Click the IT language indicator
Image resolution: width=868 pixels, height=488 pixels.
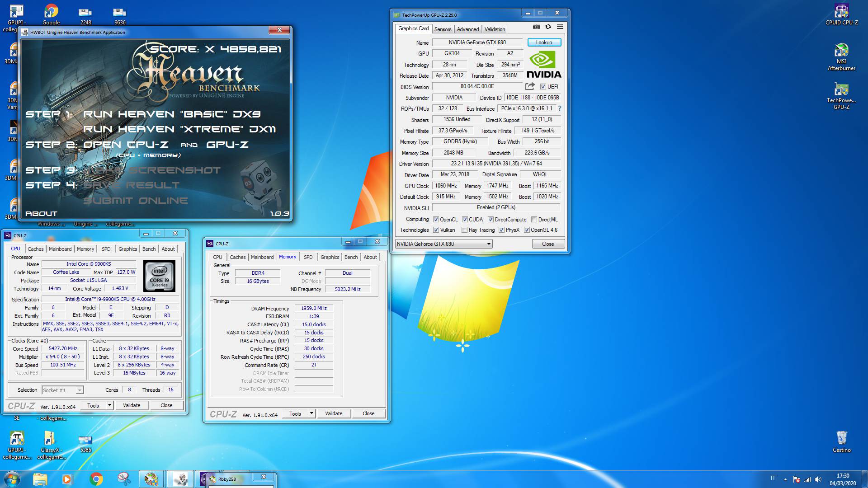(x=773, y=478)
